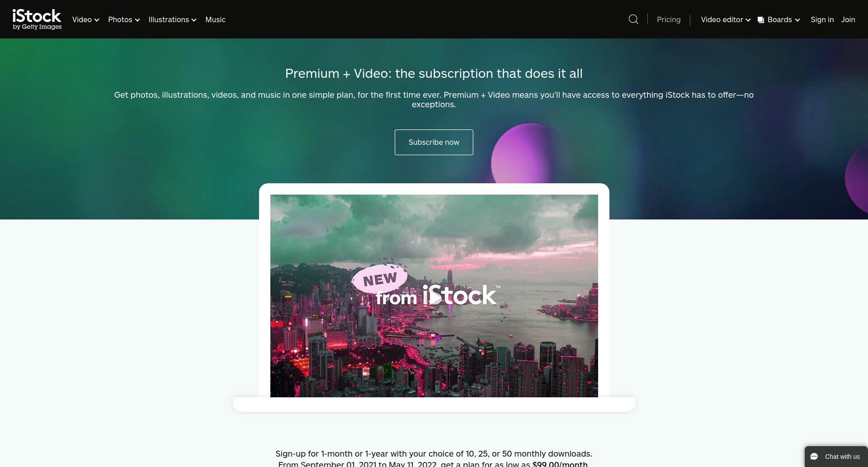Play the New from iStock video
Viewport: 868px width, 467px height.
click(434, 298)
